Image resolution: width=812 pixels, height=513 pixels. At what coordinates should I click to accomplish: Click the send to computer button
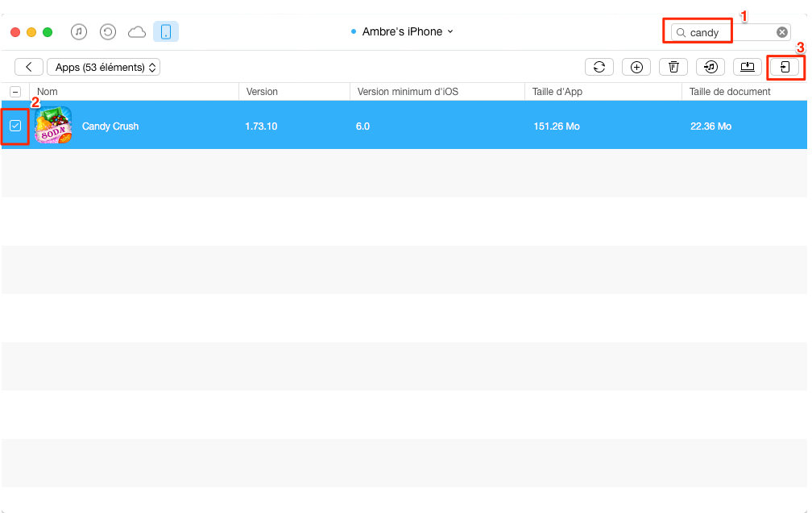748,67
